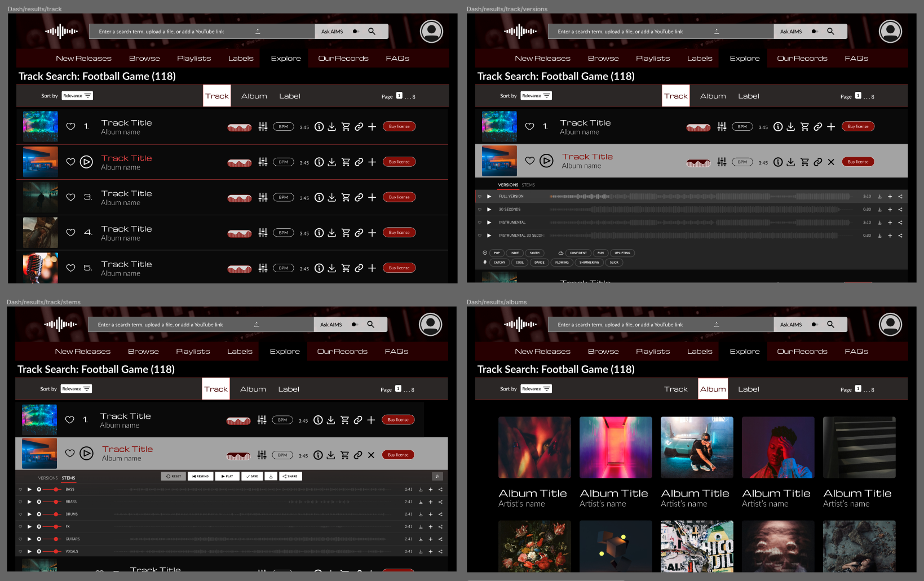Toggle the Ask AIMS switch in stems frame
Viewport: 924px width, 581px height.
tap(355, 325)
